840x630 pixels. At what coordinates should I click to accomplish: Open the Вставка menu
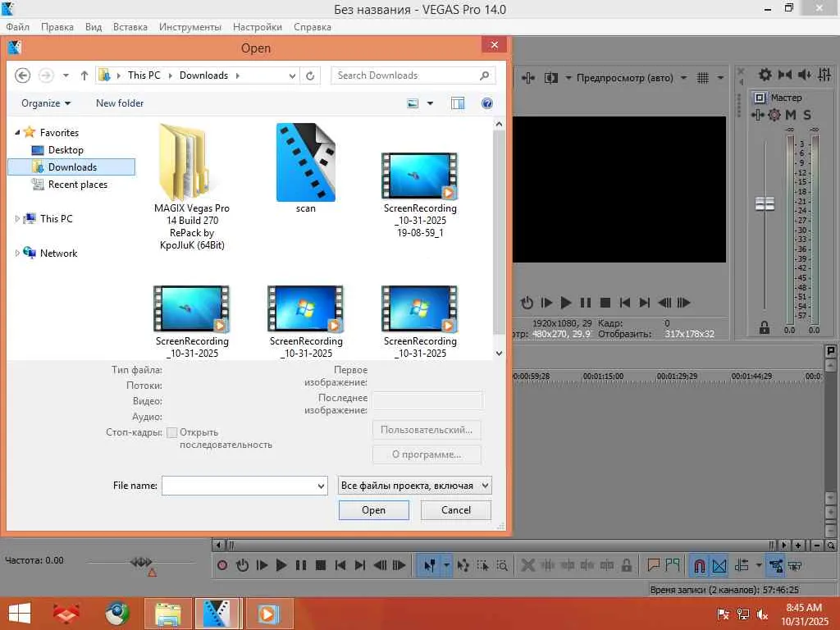[130, 27]
